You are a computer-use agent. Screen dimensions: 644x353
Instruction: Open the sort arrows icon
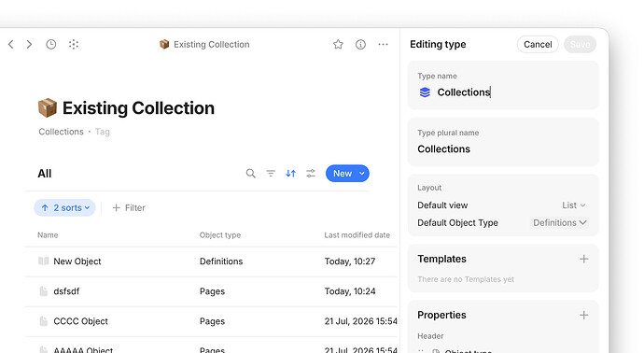click(291, 174)
